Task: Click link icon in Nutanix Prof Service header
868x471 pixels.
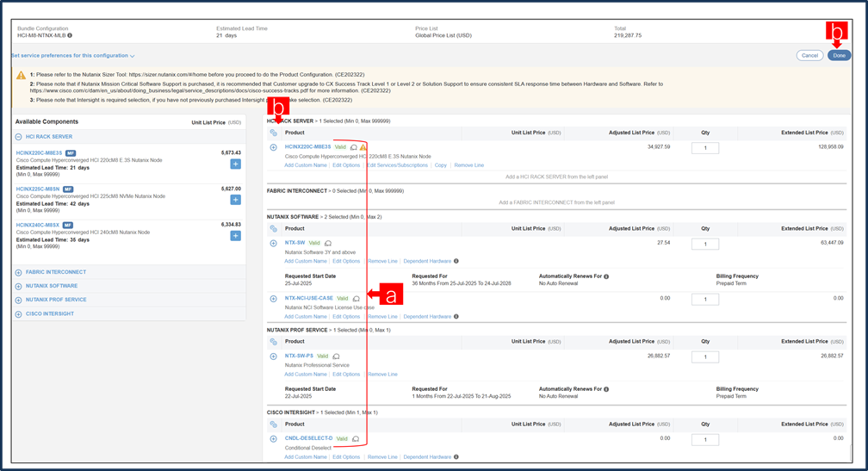Action: [274, 342]
